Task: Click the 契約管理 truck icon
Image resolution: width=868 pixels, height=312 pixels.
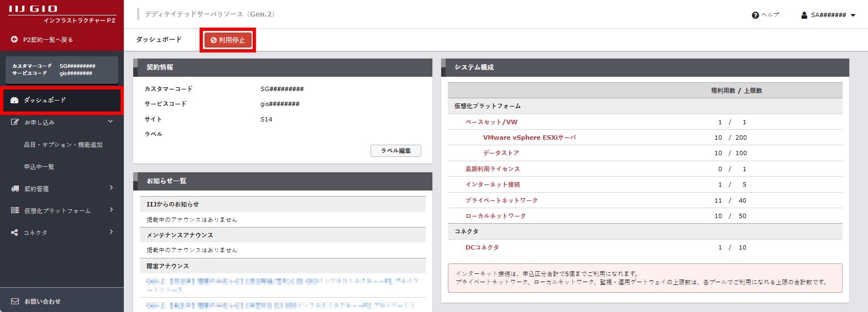Action: point(15,188)
